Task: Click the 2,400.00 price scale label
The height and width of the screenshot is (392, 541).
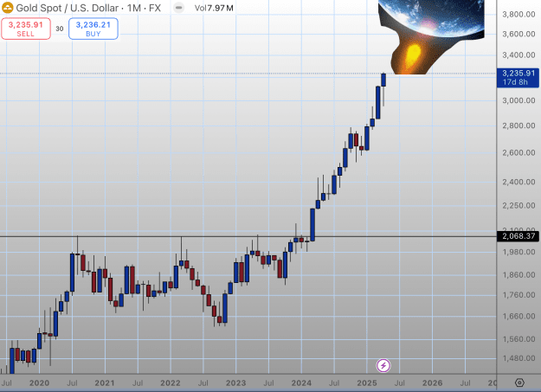Action: [518, 182]
